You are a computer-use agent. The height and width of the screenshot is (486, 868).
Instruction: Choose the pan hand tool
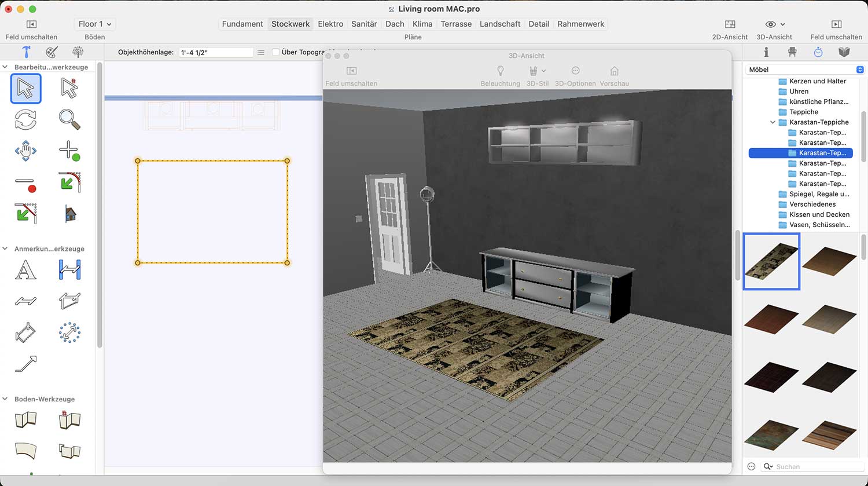pyautogui.click(x=25, y=151)
